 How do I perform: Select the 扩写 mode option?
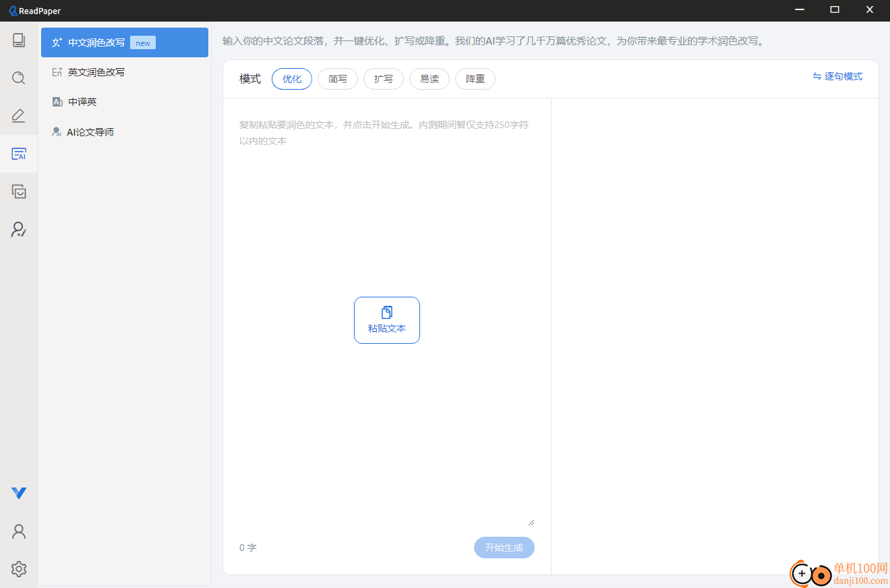[x=384, y=79]
